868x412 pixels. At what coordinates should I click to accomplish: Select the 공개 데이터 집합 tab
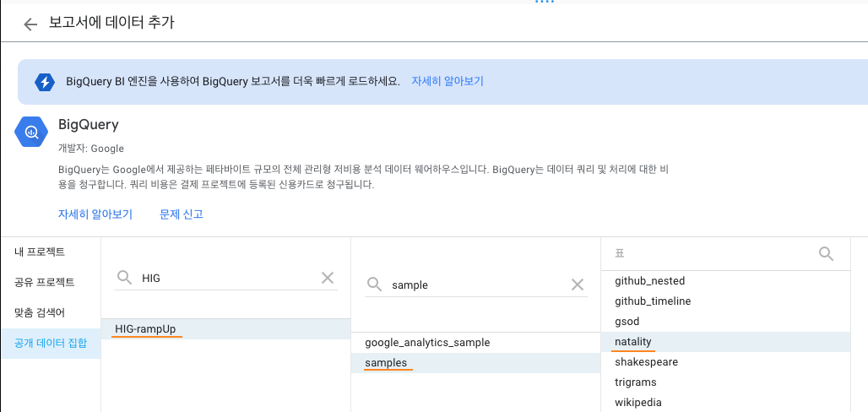click(x=51, y=344)
